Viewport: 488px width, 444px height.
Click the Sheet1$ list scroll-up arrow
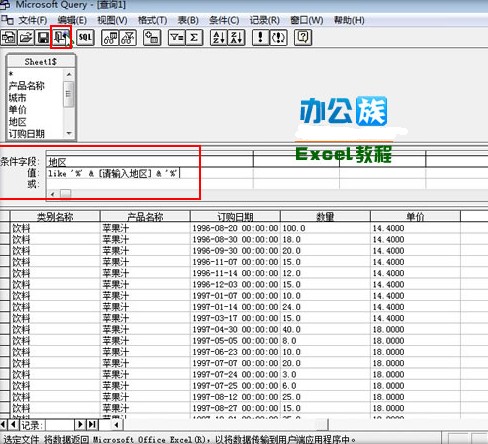(69, 74)
